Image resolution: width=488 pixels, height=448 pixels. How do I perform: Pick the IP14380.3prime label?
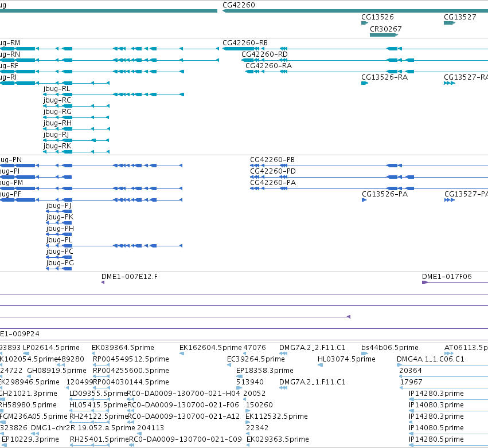[x=436, y=416]
